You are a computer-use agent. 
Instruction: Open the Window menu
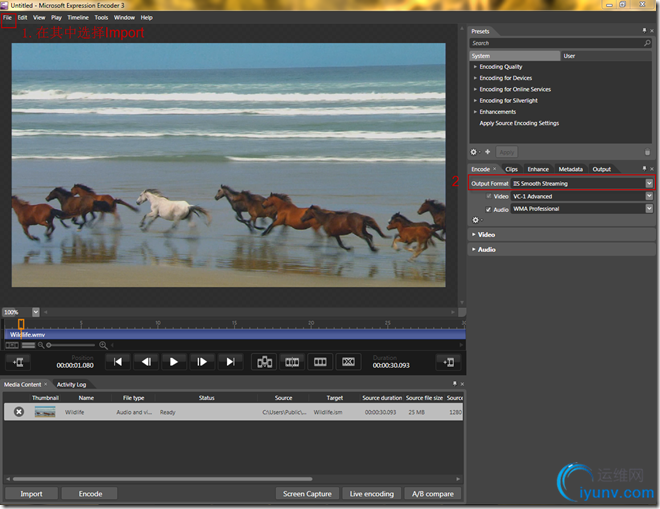click(x=124, y=18)
